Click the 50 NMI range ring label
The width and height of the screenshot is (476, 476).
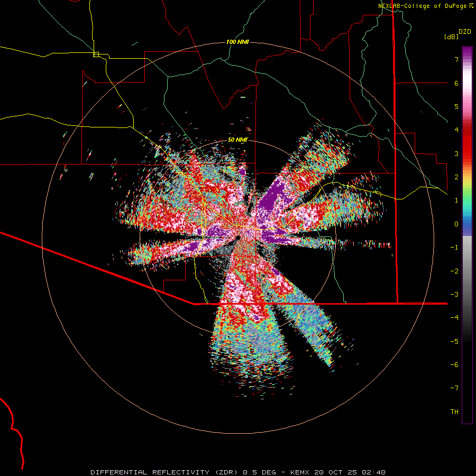[x=237, y=140]
